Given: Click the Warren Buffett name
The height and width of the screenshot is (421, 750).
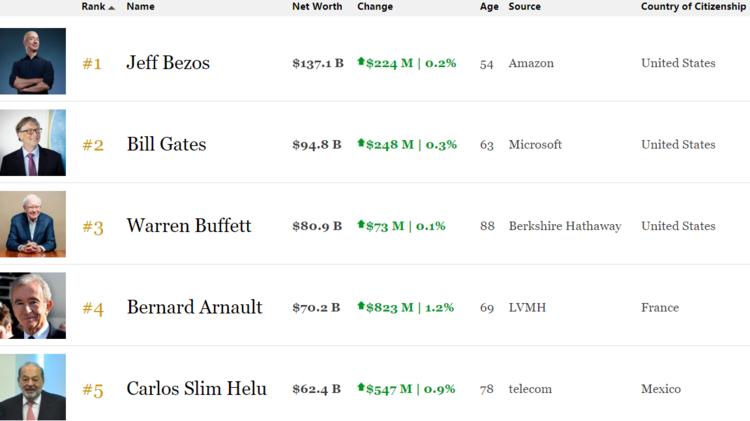Looking at the screenshot, I should tap(189, 225).
